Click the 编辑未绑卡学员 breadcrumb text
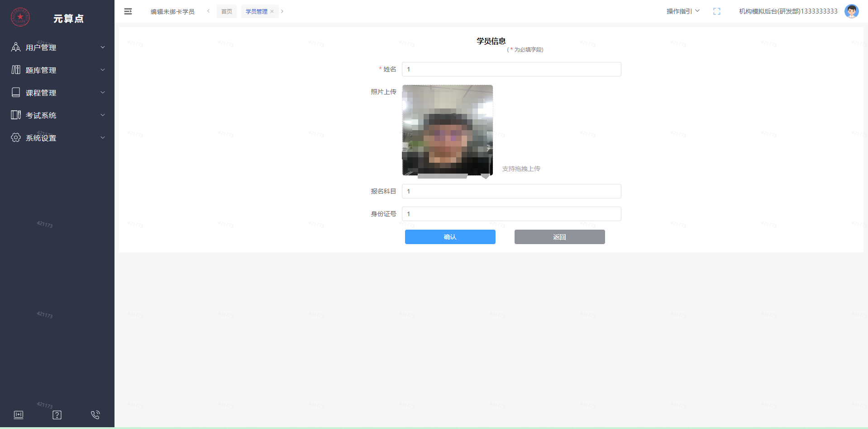 172,12
